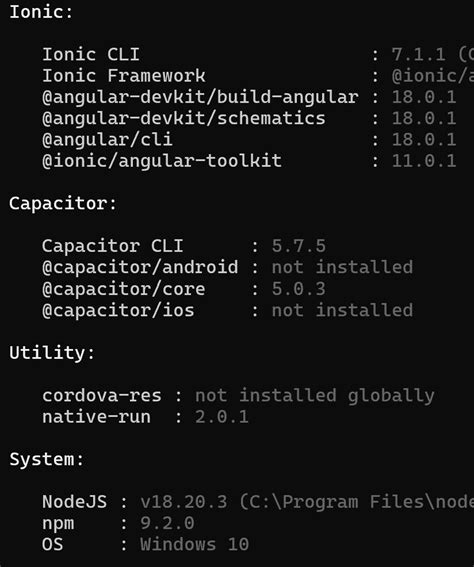Click the OS value Windows 10
The height and width of the screenshot is (567, 474).
click(195, 545)
